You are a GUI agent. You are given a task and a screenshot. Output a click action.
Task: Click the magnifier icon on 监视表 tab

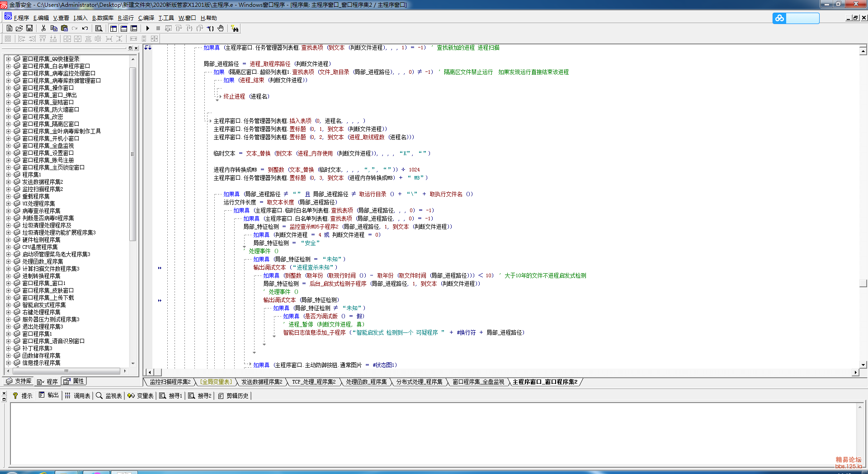(x=99, y=396)
